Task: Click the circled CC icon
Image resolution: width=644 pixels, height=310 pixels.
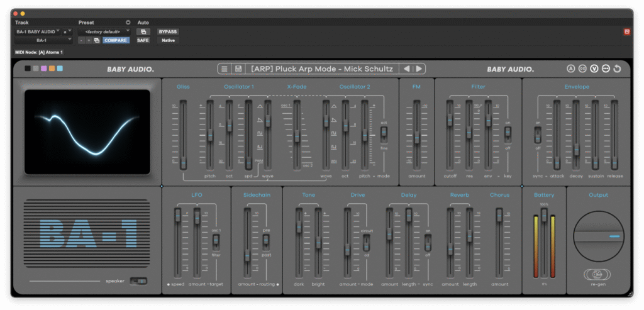Action: click(x=582, y=69)
